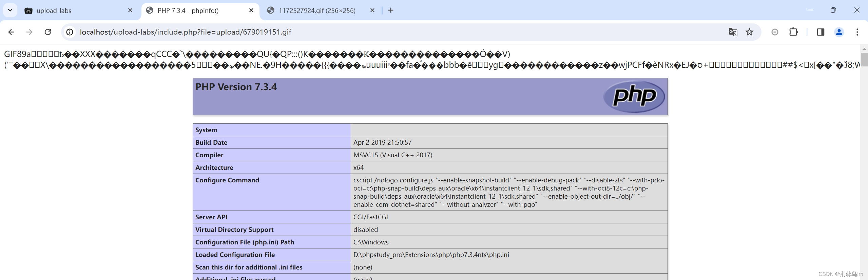Click Scan this dir for additional .ini label

pyautogui.click(x=249, y=267)
